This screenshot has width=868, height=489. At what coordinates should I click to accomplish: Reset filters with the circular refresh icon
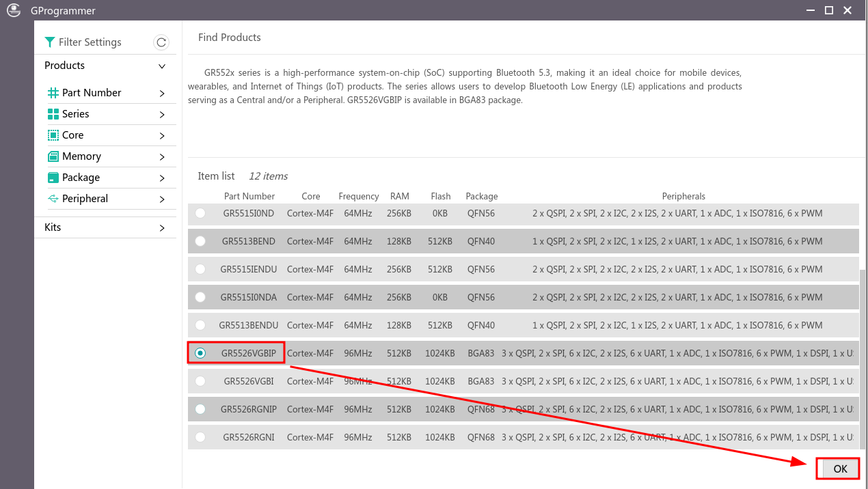[161, 42]
